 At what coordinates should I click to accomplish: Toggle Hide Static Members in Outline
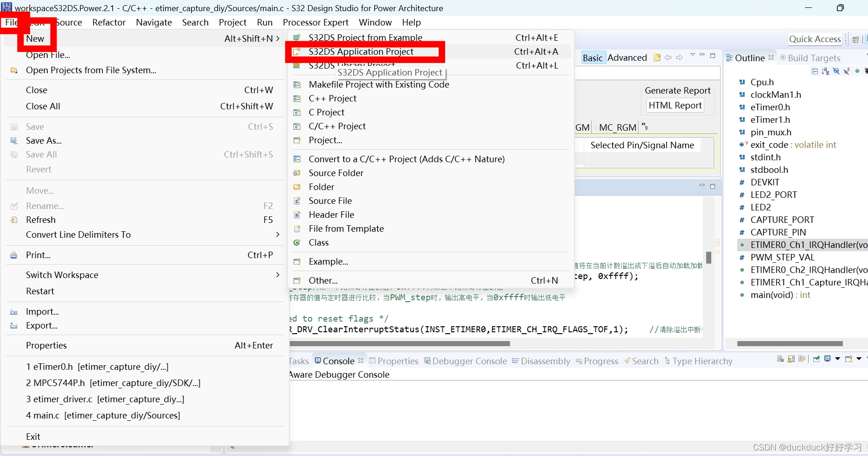847,71
